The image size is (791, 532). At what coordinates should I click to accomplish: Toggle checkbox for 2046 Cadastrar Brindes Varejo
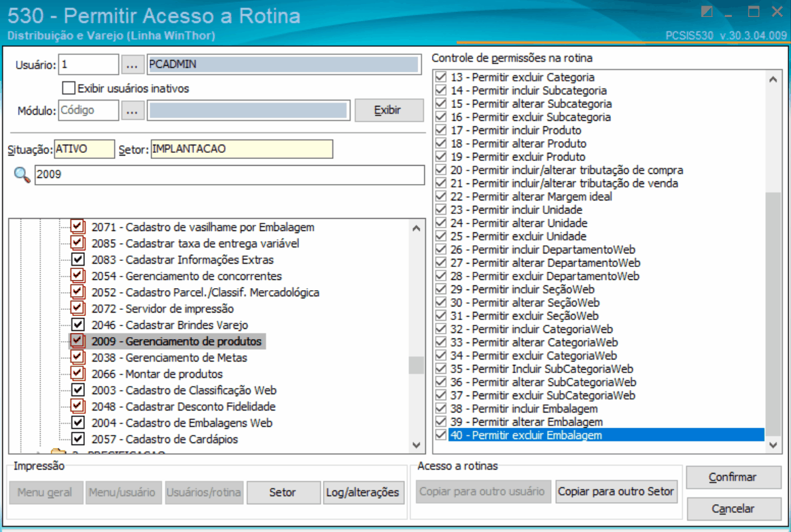pos(77,324)
